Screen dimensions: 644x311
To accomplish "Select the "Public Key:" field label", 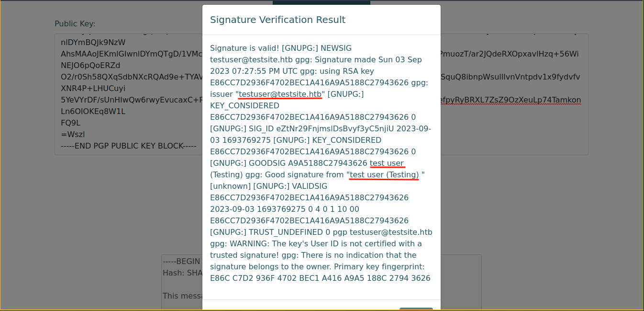I will [75, 23].
